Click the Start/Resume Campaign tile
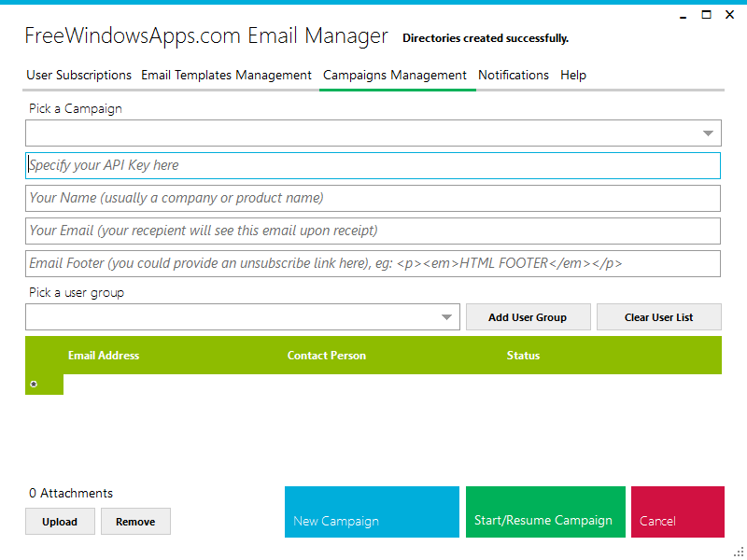747x560 pixels. 545,511
